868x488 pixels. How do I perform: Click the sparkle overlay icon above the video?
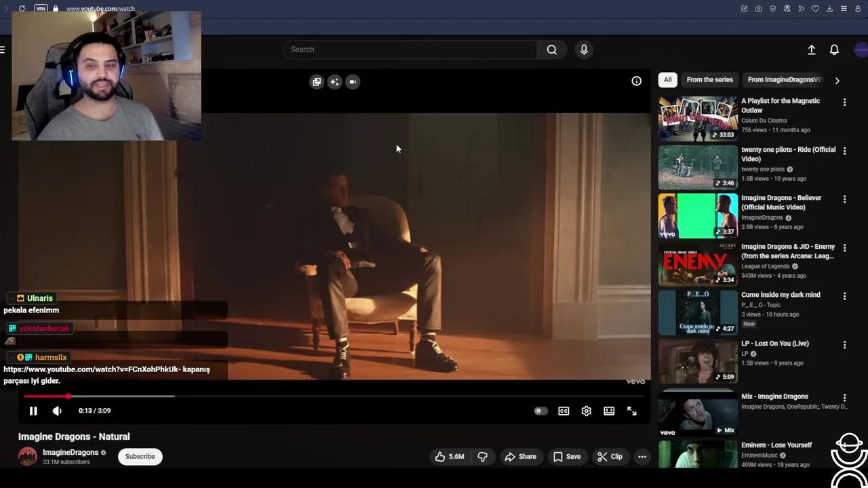(x=334, y=81)
